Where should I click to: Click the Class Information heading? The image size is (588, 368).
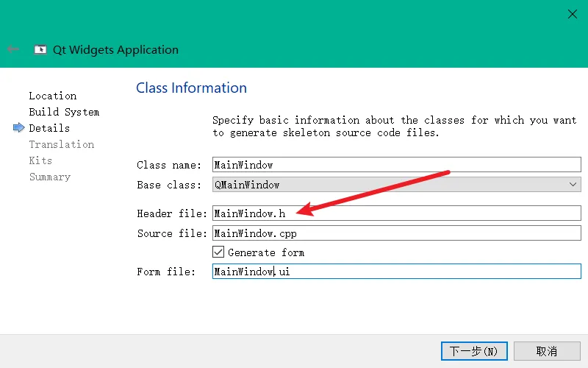tap(191, 88)
